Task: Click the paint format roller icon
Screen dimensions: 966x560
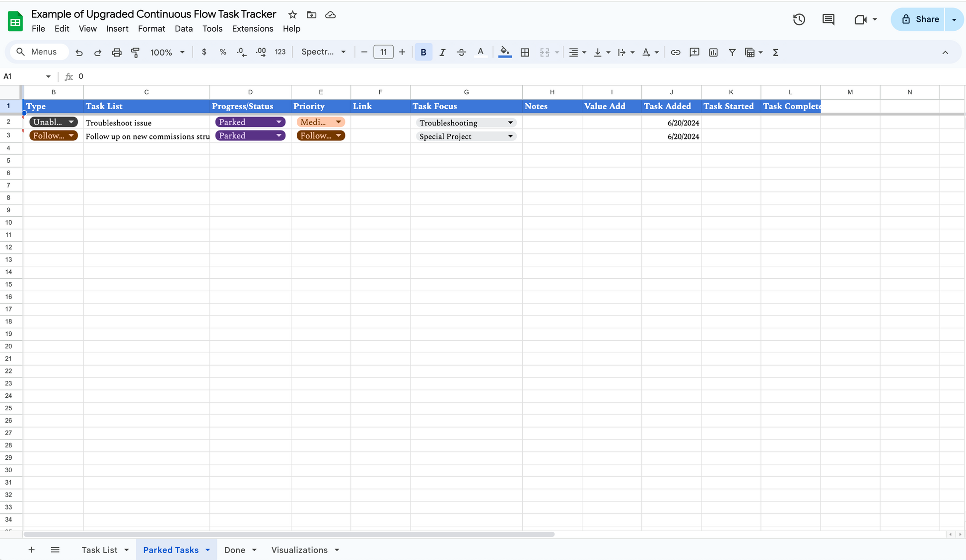Action: point(135,52)
